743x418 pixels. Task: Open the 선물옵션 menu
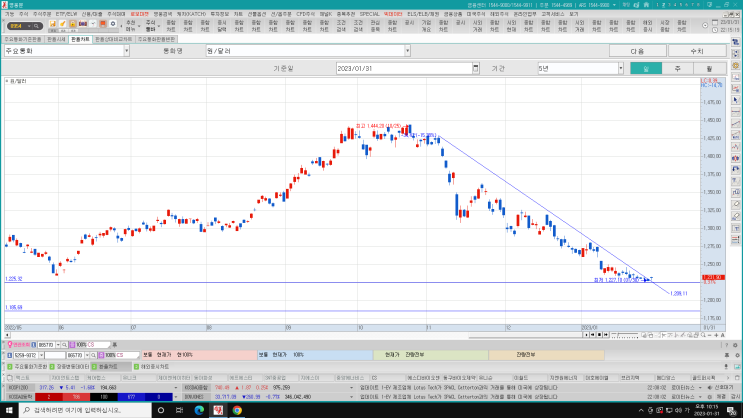pos(257,14)
